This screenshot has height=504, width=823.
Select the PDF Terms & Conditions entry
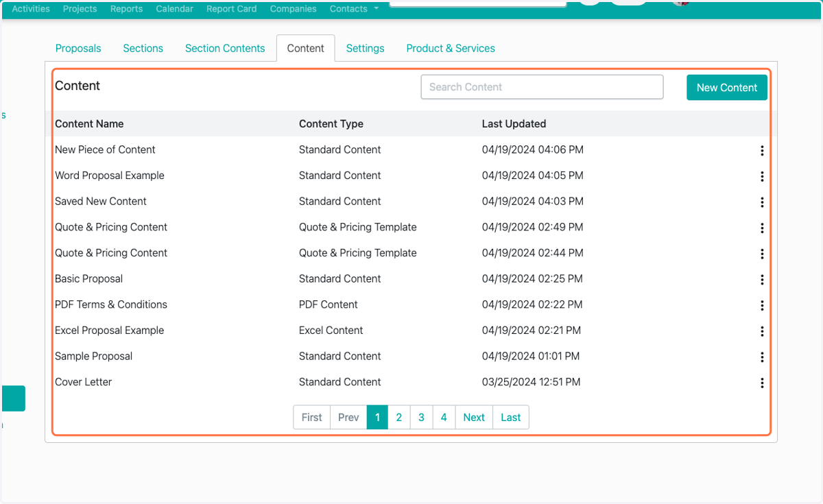click(x=111, y=304)
